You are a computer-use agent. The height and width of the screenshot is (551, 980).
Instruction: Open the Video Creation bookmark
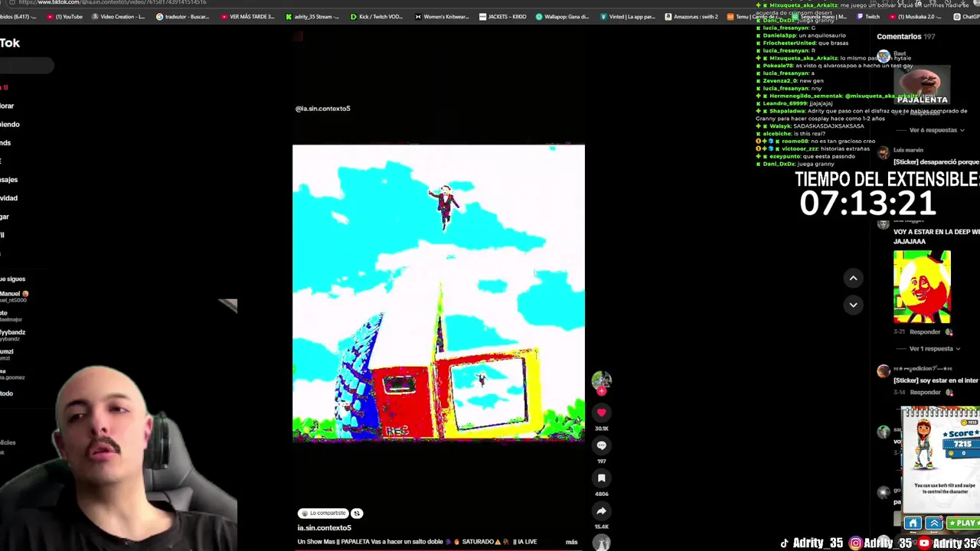click(x=117, y=17)
